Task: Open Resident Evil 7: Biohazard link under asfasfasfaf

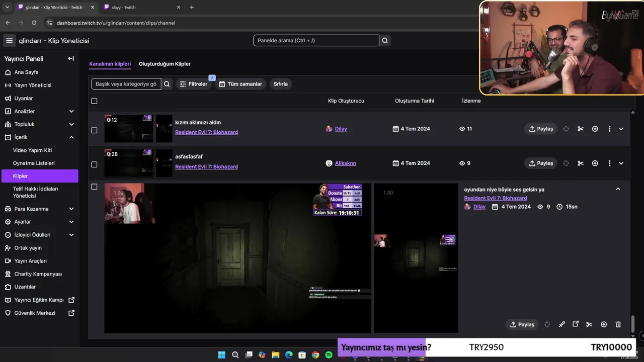Action: tap(206, 166)
